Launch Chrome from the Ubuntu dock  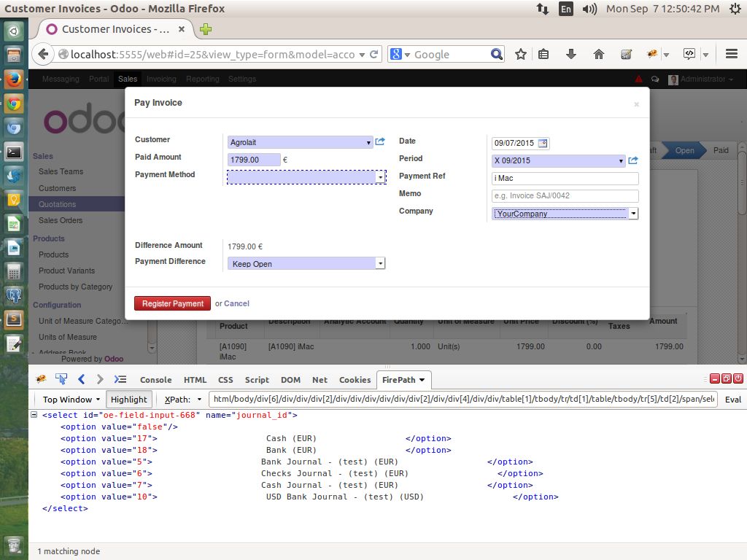[14, 104]
